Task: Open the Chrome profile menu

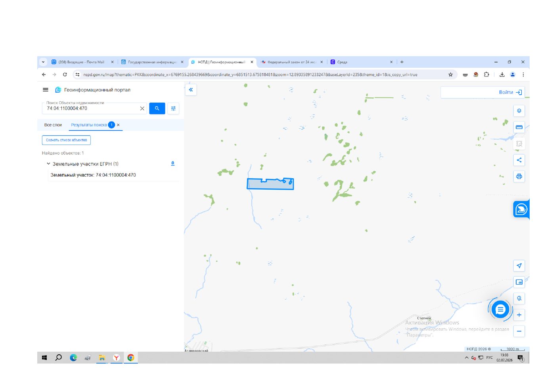Action: pyautogui.click(x=513, y=74)
